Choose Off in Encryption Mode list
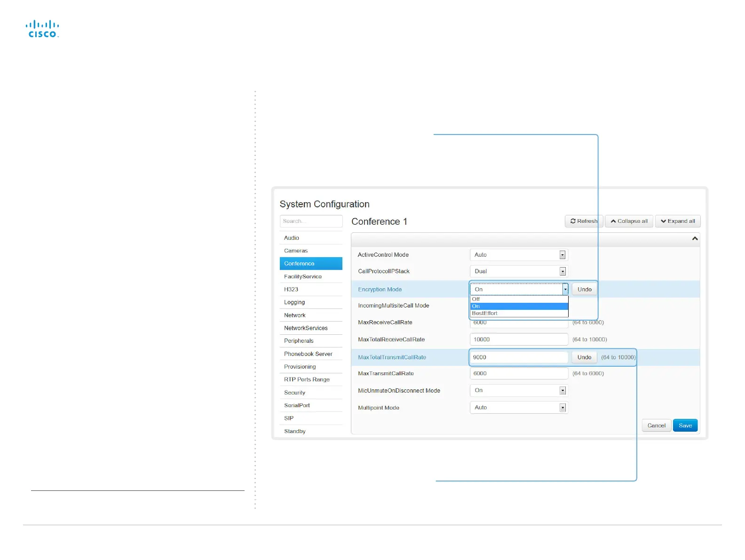 click(x=476, y=299)
